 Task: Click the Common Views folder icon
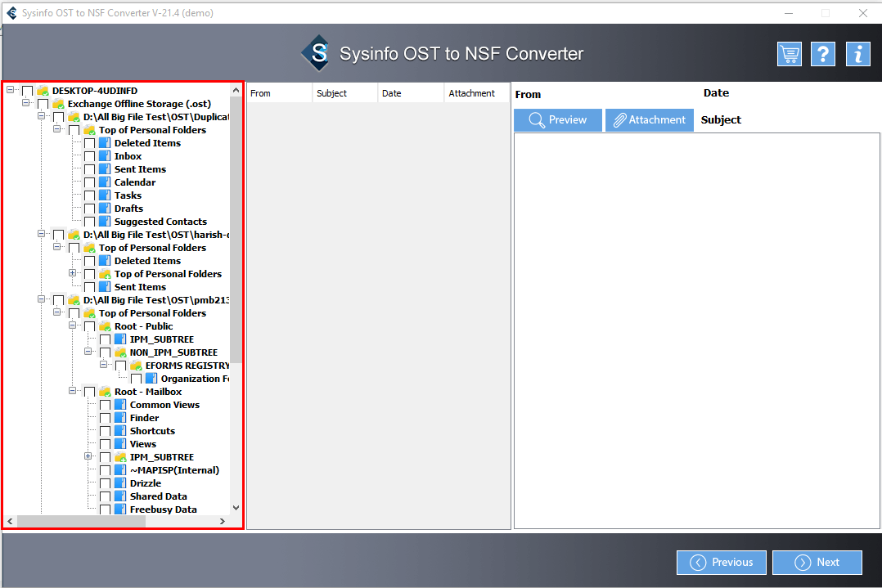pos(120,405)
